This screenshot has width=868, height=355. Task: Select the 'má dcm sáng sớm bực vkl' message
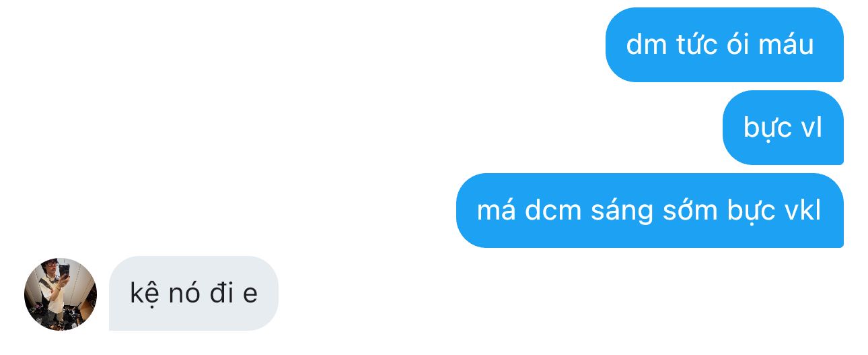(x=649, y=210)
